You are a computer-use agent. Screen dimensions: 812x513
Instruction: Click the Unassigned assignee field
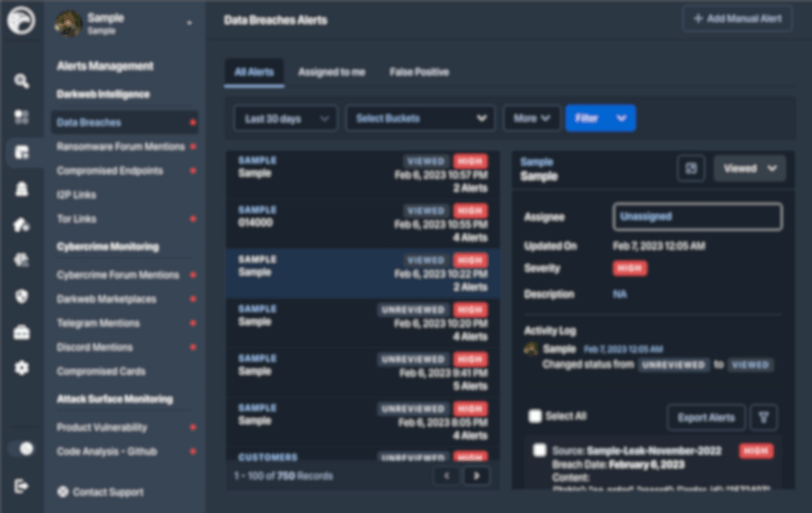tap(698, 217)
